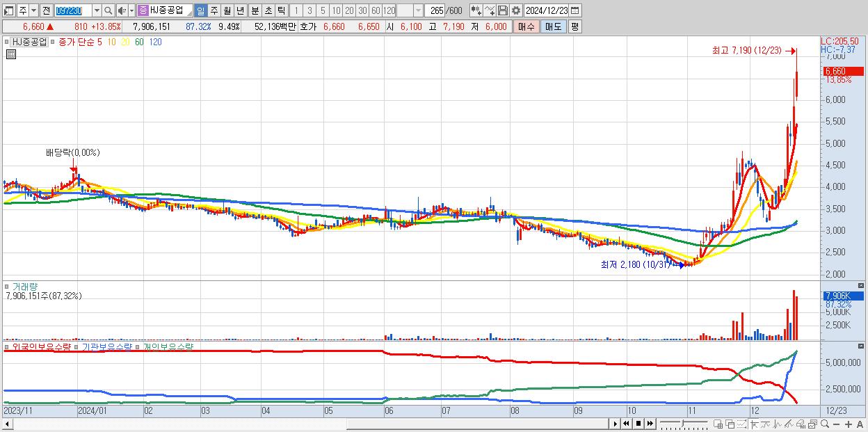868x432 pixels.
Task: Click the stock code search magnifier icon
Action: pyautogui.click(x=108, y=10)
